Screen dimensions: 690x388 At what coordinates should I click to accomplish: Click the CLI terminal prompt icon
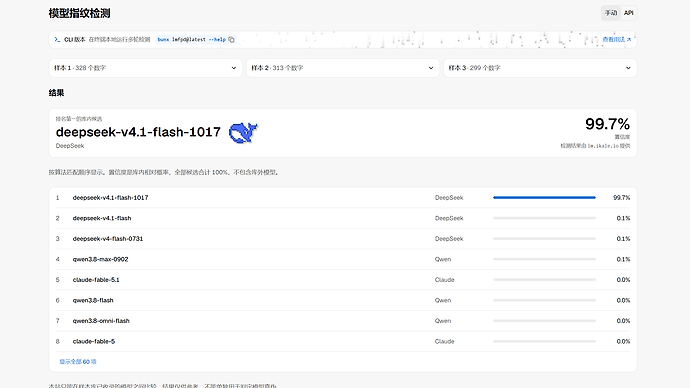tap(57, 40)
